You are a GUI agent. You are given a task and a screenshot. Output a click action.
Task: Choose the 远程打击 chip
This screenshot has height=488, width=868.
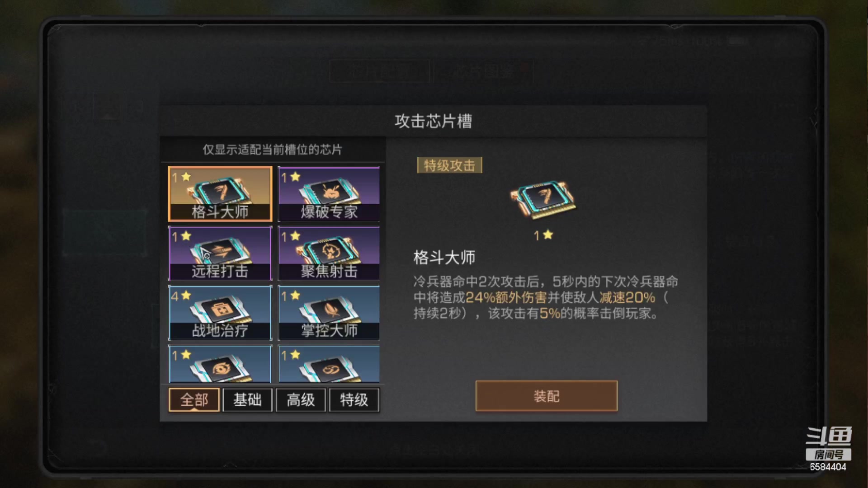[220, 253]
